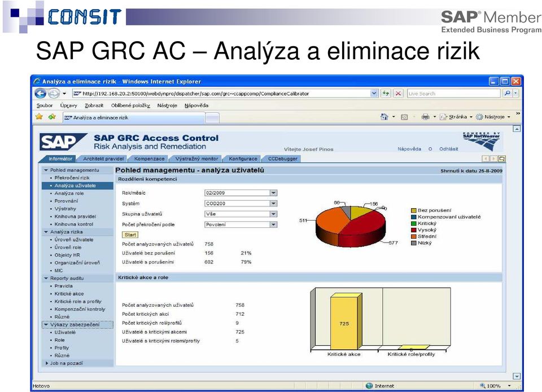Open the Úpravy menu
This screenshot has height=392, width=542.
tap(68, 105)
